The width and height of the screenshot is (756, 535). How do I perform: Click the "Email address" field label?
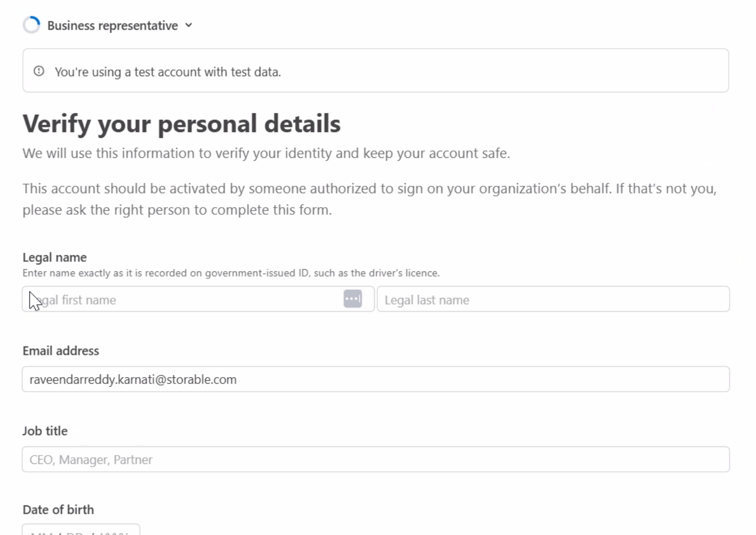pyautogui.click(x=60, y=351)
